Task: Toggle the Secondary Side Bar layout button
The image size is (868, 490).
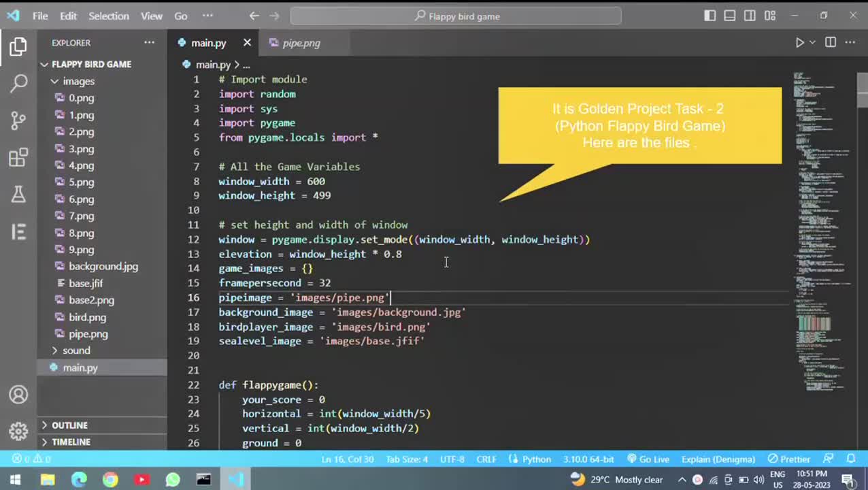Action: click(x=750, y=16)
